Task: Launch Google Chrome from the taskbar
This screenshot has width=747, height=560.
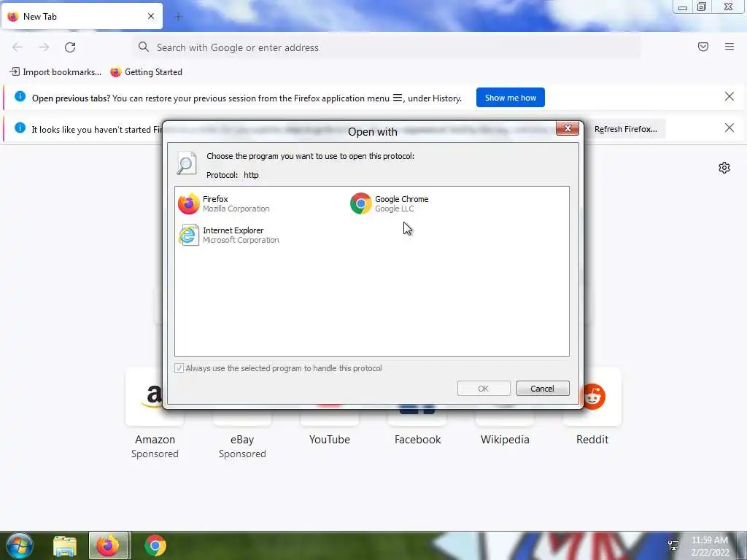Action: (x=155, y=545)
